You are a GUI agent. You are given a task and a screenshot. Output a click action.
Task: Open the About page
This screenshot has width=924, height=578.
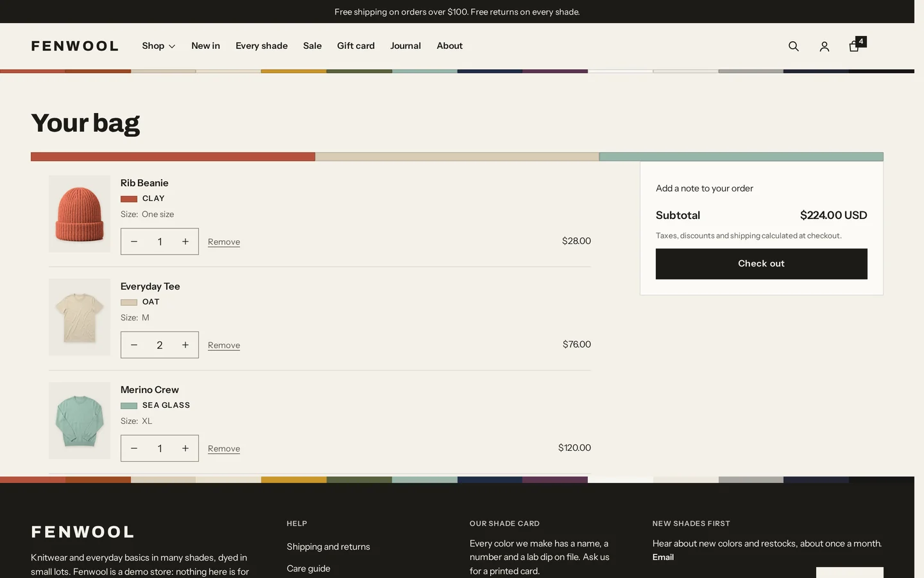click(449, 46)
